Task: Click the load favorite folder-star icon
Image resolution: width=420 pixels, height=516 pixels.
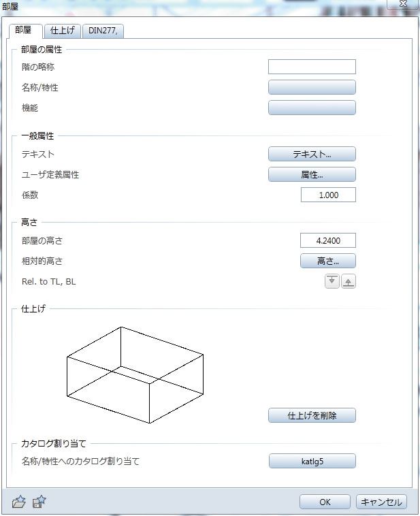Action: tap(19, 502)
